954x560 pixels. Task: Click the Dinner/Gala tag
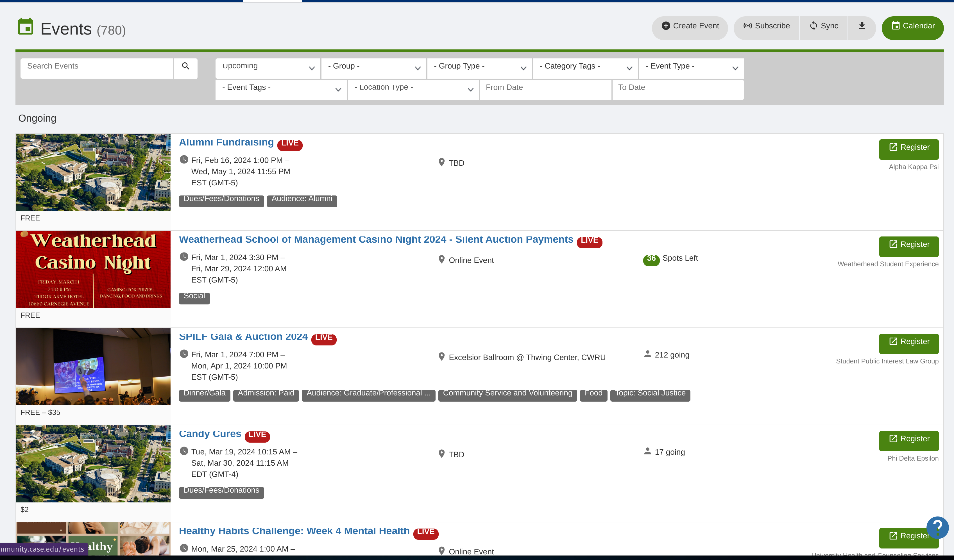(205, 394)
